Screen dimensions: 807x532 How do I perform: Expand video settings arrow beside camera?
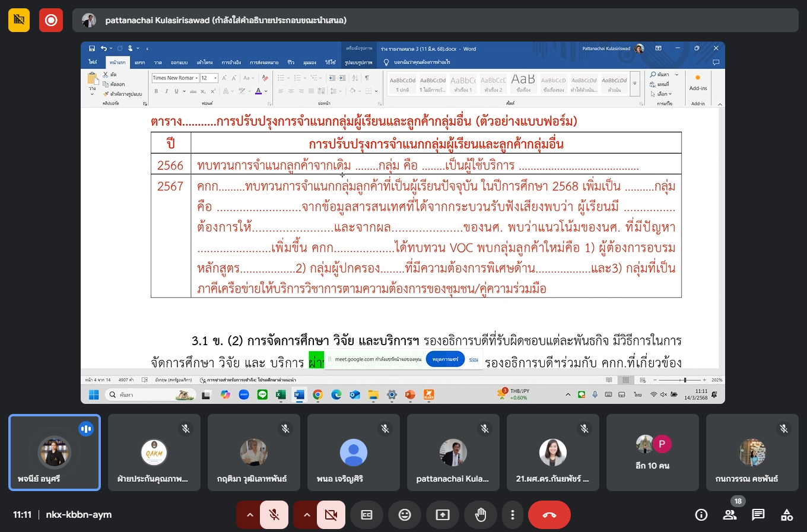[x=307, y=515]
